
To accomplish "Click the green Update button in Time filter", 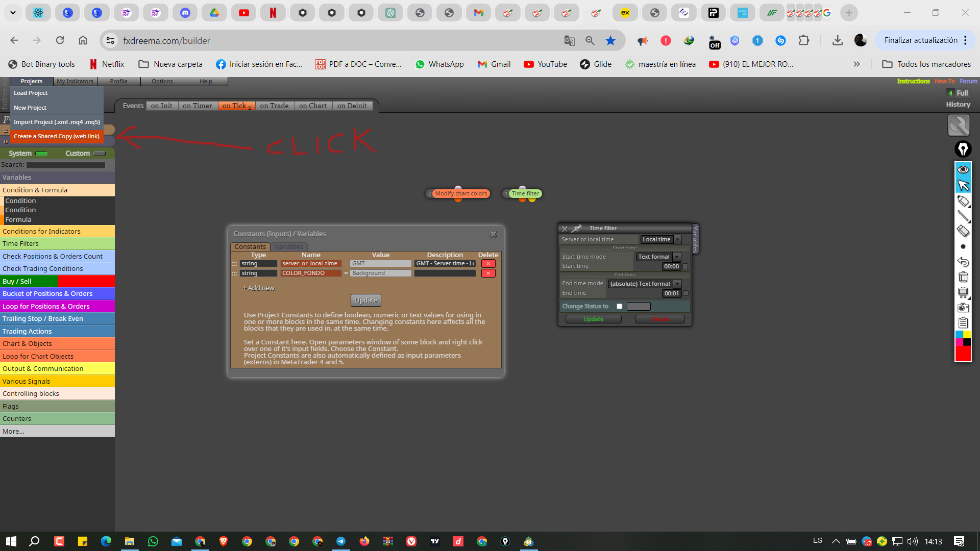I will 593,319.
